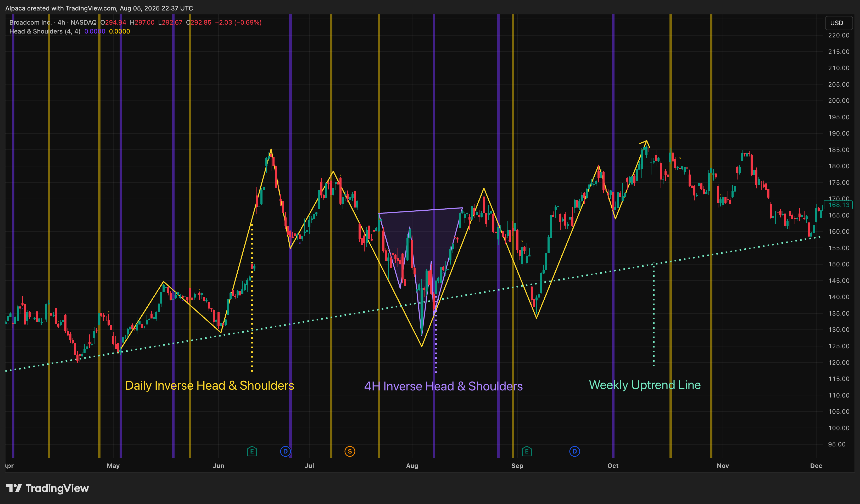The width and height of the screenshot is (860, 504).
Task: Click the June earnings E marker
Action: coord(252,451)
